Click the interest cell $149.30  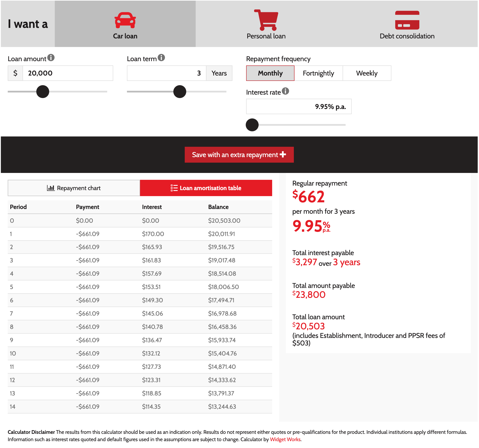click(153, 300)
